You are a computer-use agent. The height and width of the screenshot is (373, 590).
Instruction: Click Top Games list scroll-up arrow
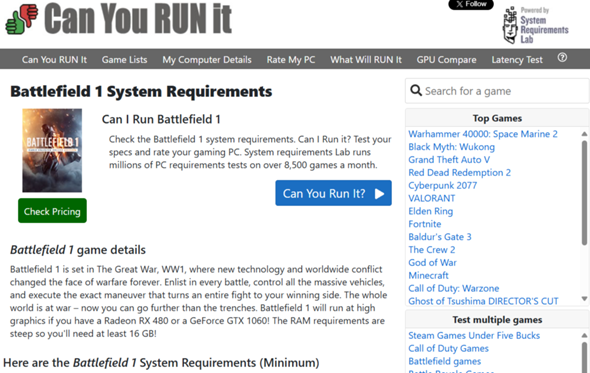click(584, 134)
